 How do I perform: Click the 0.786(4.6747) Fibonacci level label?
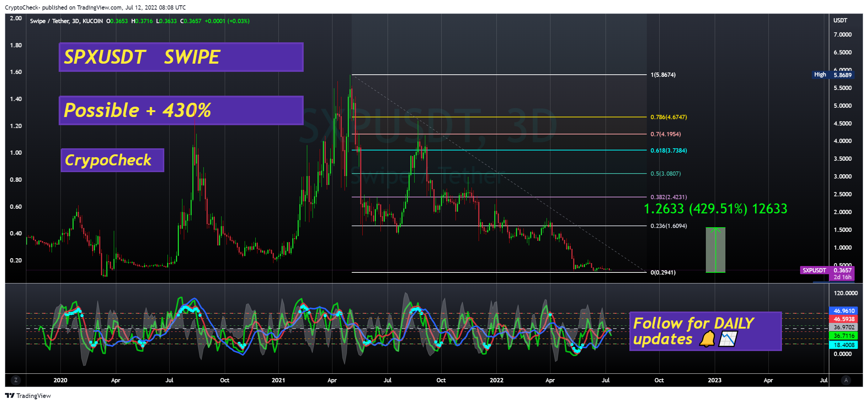(669, 117)
